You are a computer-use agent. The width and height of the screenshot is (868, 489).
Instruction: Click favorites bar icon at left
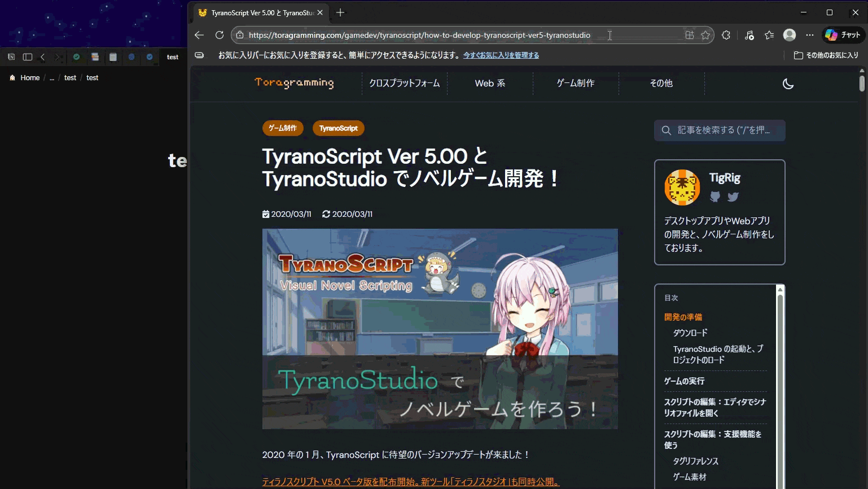(x=199, y=55)
